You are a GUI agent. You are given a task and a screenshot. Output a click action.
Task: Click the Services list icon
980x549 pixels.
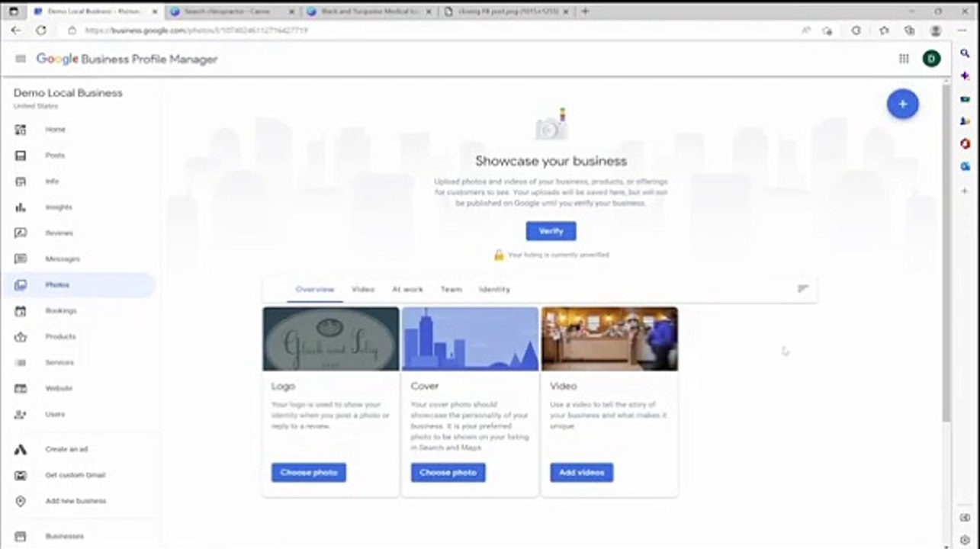pyautogui.click(x=21, y=363)
